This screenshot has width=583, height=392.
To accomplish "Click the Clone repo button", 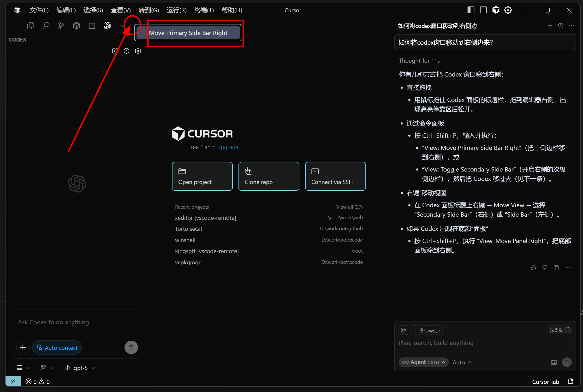I will pos(268,176).
